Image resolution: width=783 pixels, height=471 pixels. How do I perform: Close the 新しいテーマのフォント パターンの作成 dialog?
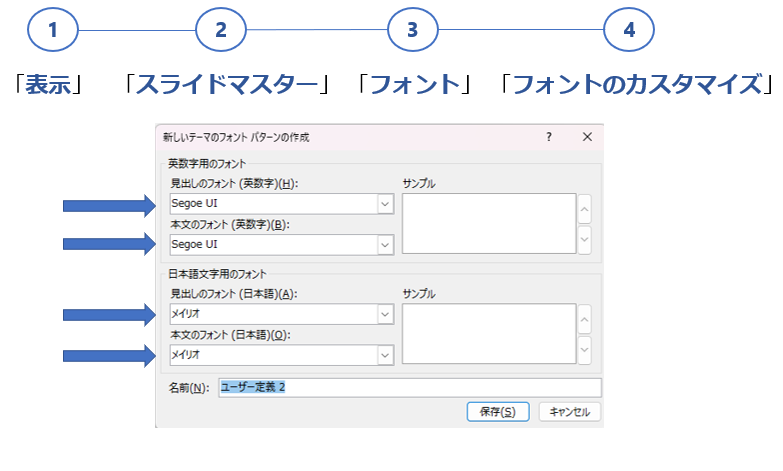tap(587, 137)
